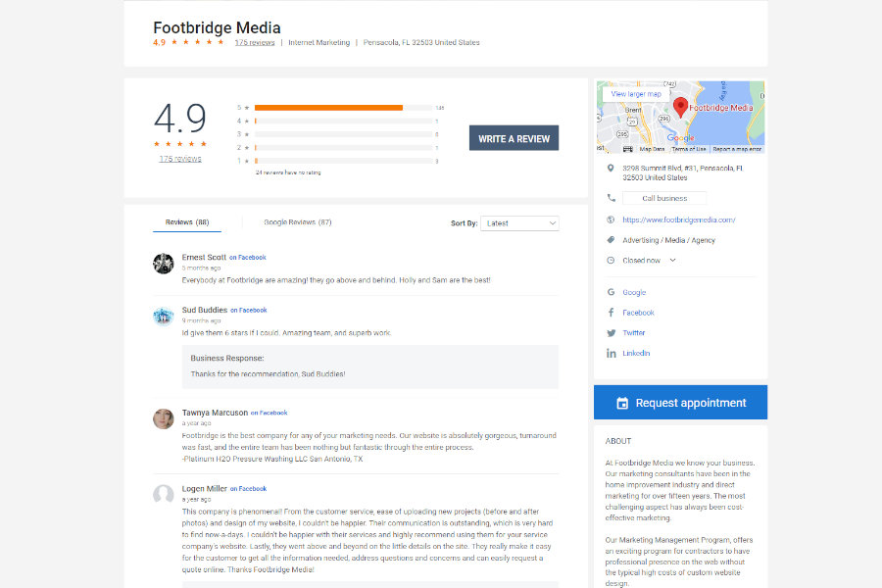
Task: Click the phone icon beside Call business
Action: 611,198
